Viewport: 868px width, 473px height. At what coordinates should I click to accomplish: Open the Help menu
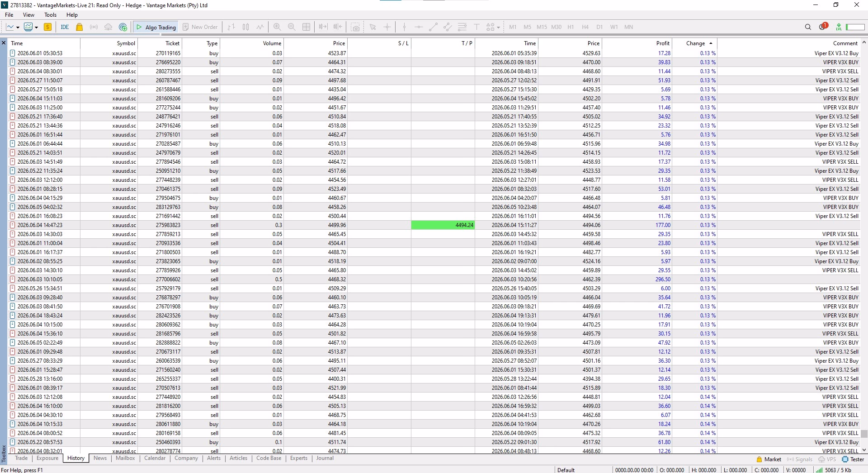coord(72,15)
